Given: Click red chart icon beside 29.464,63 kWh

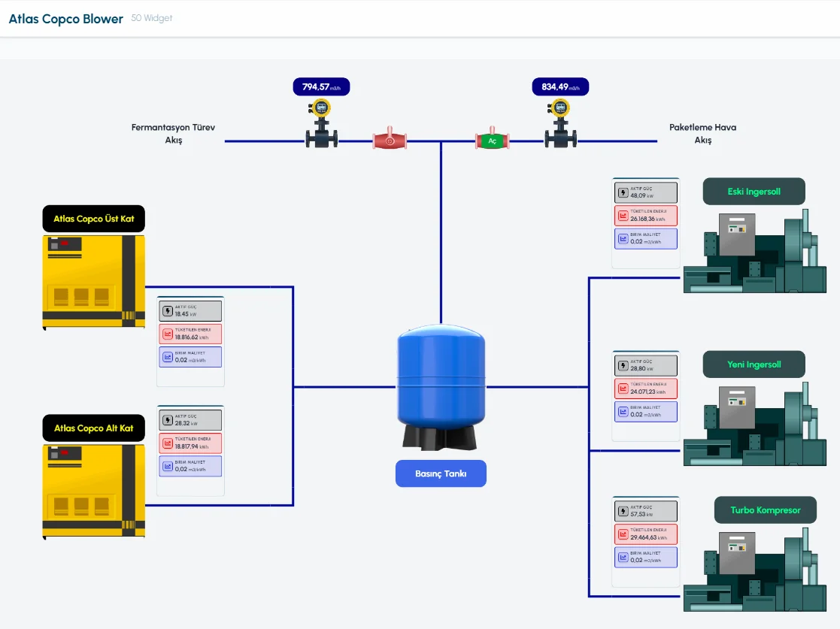Looking at the screenshot, I should coord(623,534).
